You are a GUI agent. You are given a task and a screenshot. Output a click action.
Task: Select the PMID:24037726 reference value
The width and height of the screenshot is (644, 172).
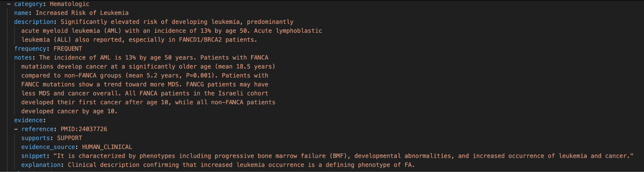coord(84,129)
